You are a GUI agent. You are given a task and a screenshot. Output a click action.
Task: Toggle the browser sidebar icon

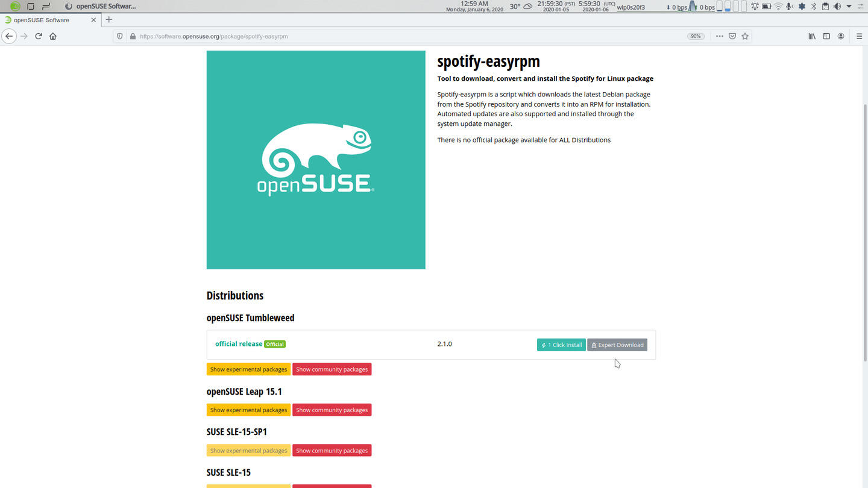click(826, 36)
